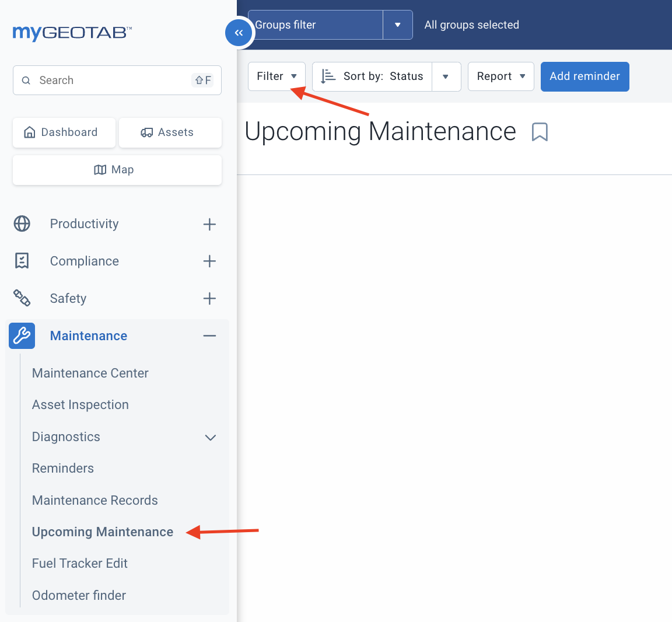This screenshot has width=672, height=622.
Task: Expand the Productivity section plus sign
Action: pyautogui.click(x=209, y=224)
